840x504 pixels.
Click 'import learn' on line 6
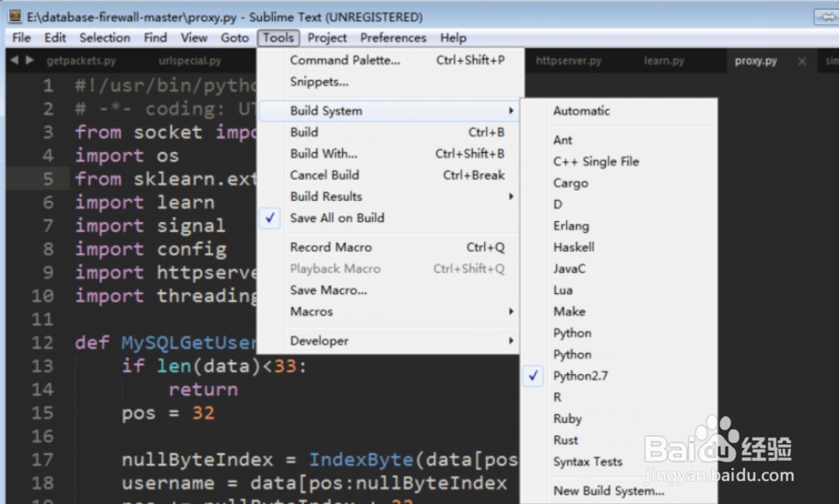145,203
